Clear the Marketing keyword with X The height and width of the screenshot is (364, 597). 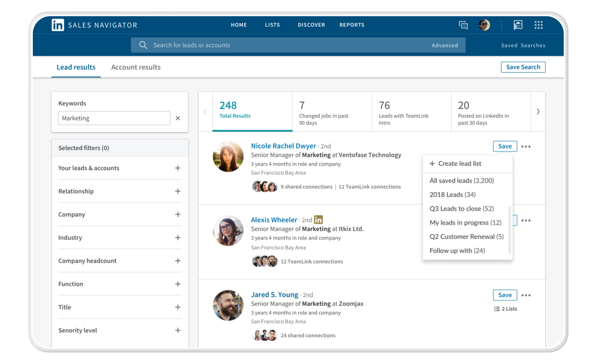click(178, 118)
